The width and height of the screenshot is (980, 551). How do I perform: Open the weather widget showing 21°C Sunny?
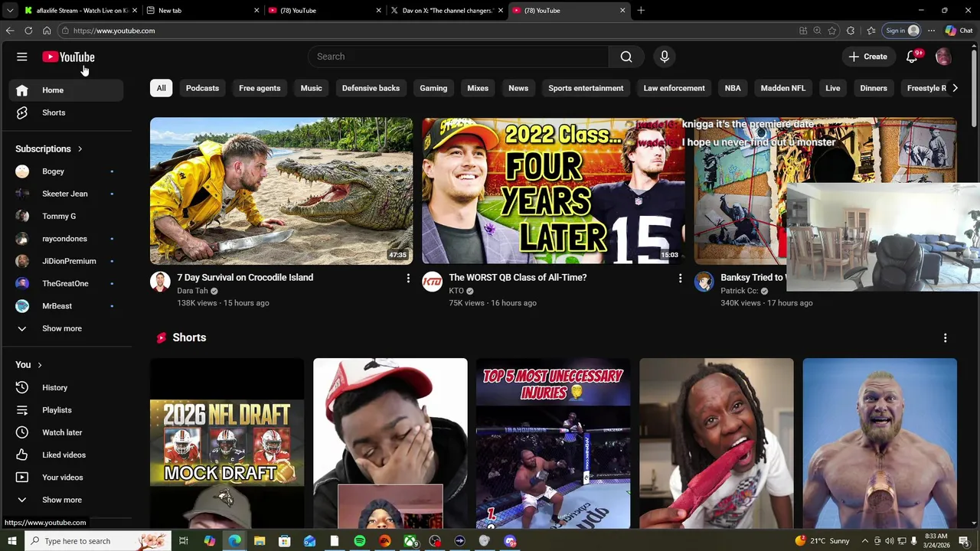[822, 541]
